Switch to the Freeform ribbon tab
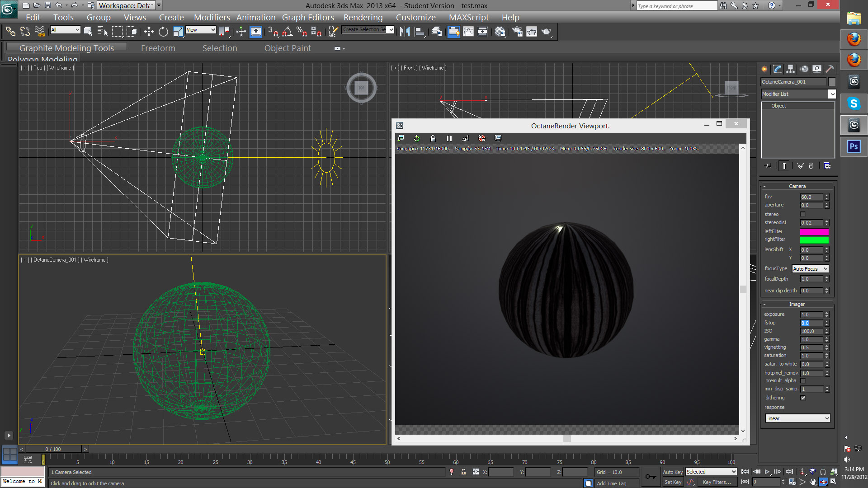 [x=158, y=48]
